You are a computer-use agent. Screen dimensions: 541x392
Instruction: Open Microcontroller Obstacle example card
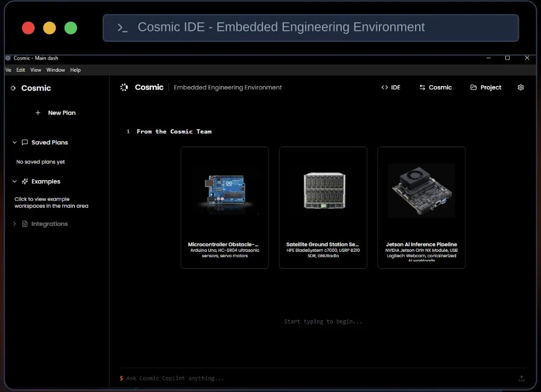coord(225,208)
